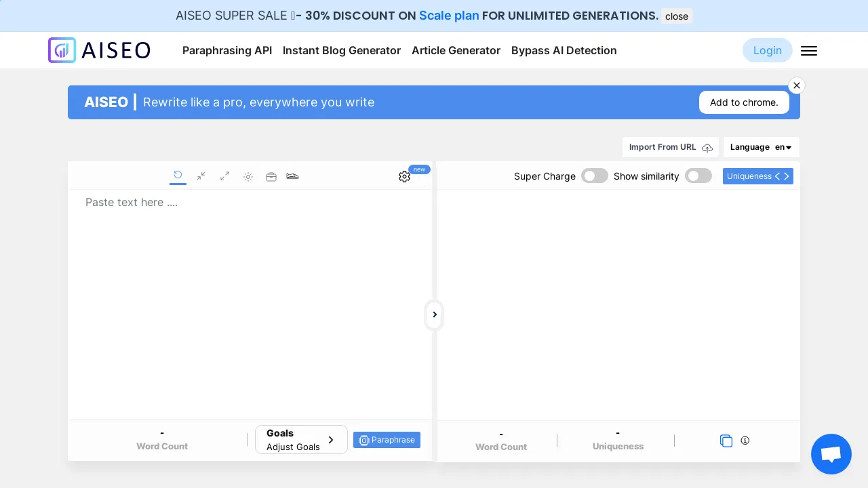Copy output using the blue copy icon
Image resolution: width=868 pixels, height=488 pixels.
point(726,441)
